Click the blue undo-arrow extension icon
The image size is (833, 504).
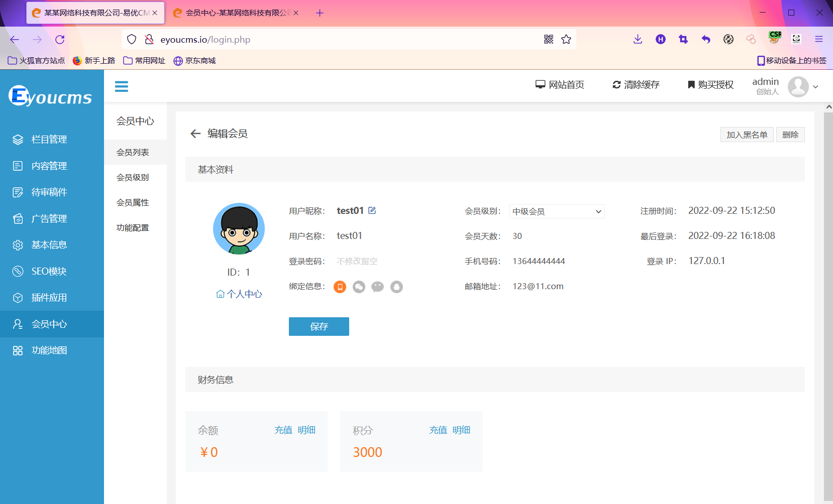[706, 39]
